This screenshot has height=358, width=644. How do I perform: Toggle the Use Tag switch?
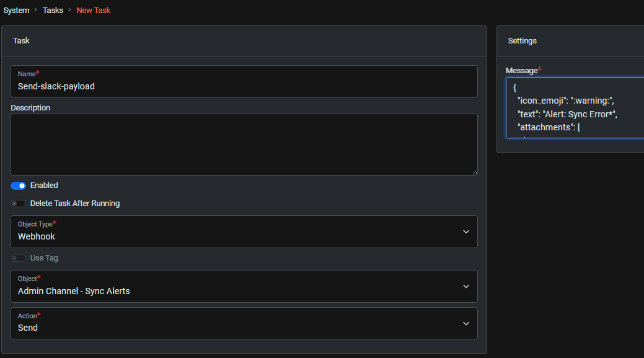18,257
